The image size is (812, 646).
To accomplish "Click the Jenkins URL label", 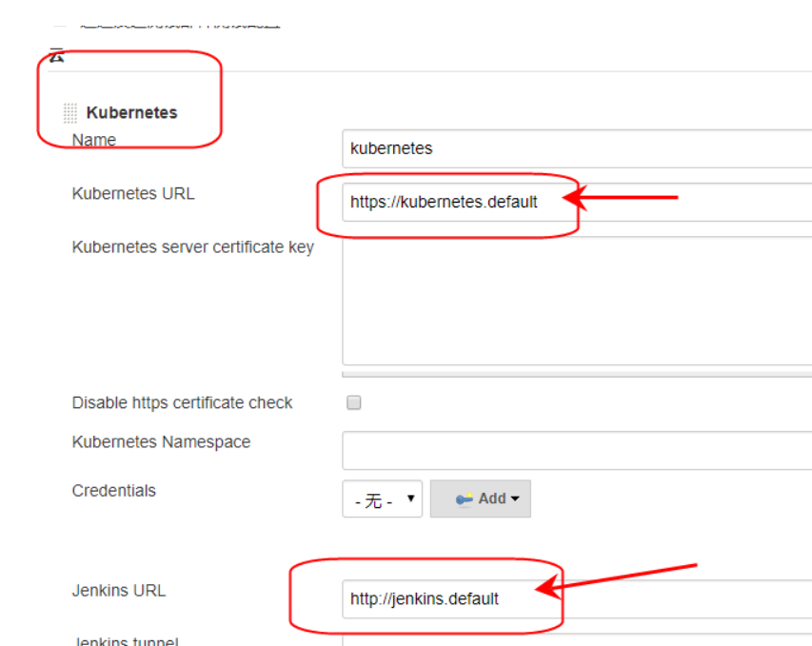I will (x=119, y=591).
